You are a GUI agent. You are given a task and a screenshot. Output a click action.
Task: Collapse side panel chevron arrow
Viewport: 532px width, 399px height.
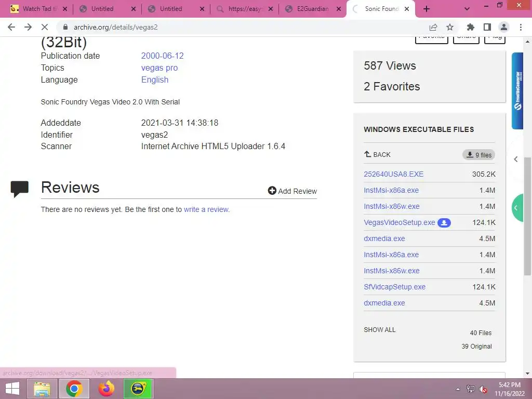(x=516, y=159)
